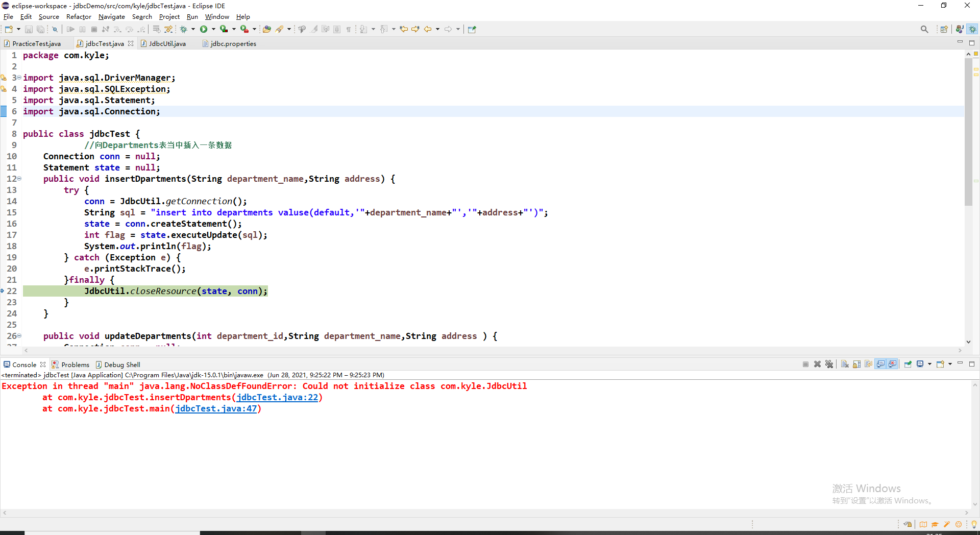
Task: Click the Save All icon
Action: [40, 29]
